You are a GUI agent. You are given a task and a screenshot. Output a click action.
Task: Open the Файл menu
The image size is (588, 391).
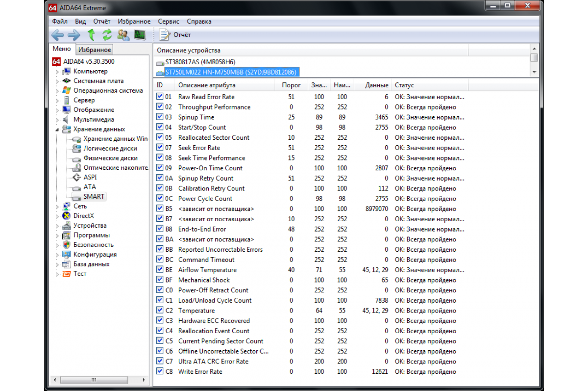click(x=60, y=21)
